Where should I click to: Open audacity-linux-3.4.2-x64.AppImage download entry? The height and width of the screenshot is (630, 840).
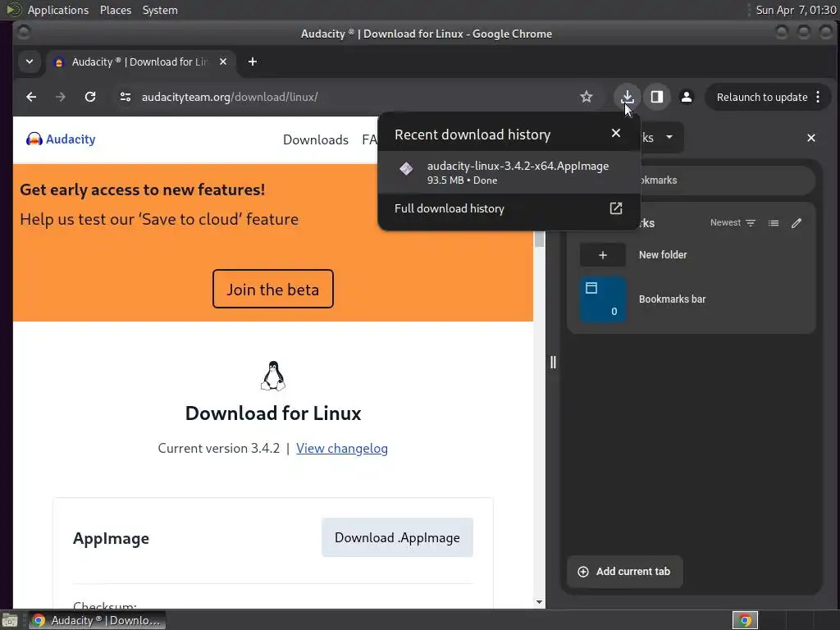509,172
